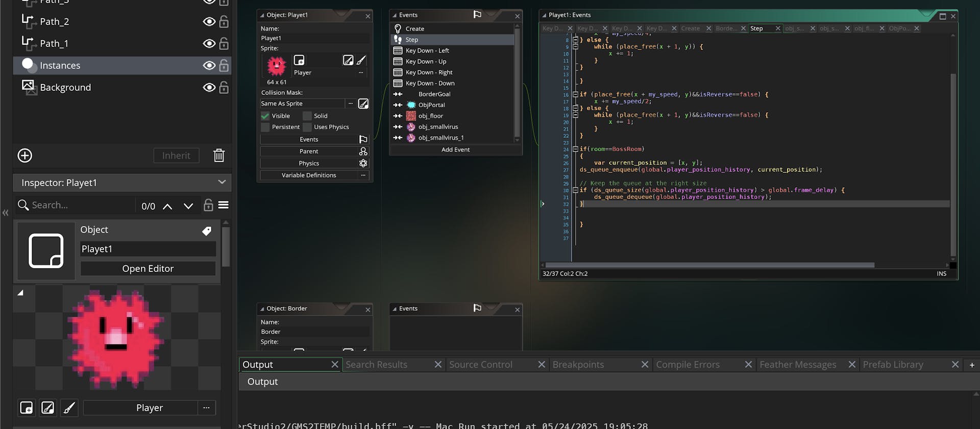Click the Parent hierarchy icon
This screenshot has width=980, height=429.
[363, 152]
